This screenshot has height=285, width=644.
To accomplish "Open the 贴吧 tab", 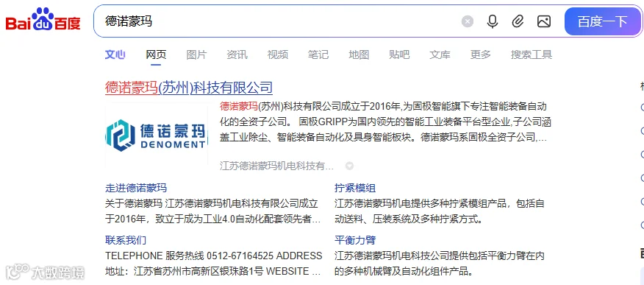I will [x=399, y=54].
